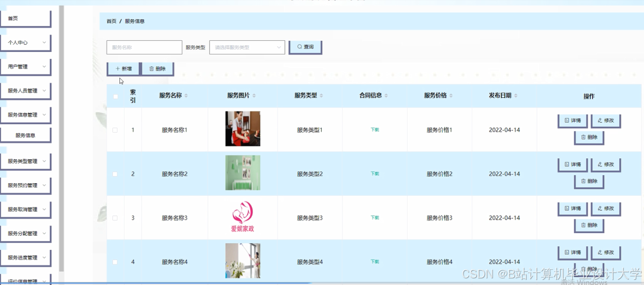
Task: Sort by 合同信息 column arrows
Action: (386, 96)
